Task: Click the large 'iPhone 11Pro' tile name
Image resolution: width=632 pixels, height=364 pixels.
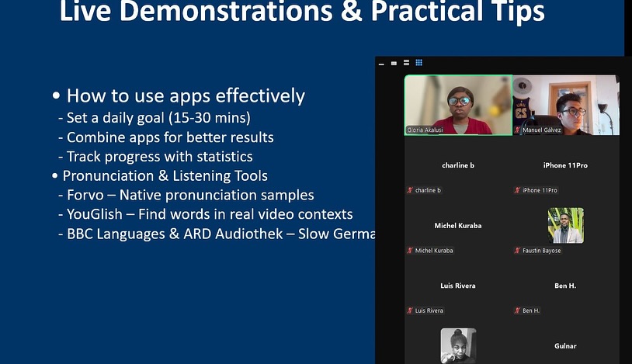Action: (565, 165)
